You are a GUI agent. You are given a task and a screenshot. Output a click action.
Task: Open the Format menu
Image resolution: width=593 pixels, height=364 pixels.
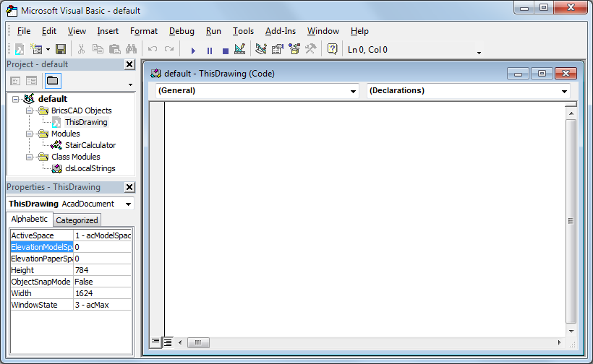(144, 31)
